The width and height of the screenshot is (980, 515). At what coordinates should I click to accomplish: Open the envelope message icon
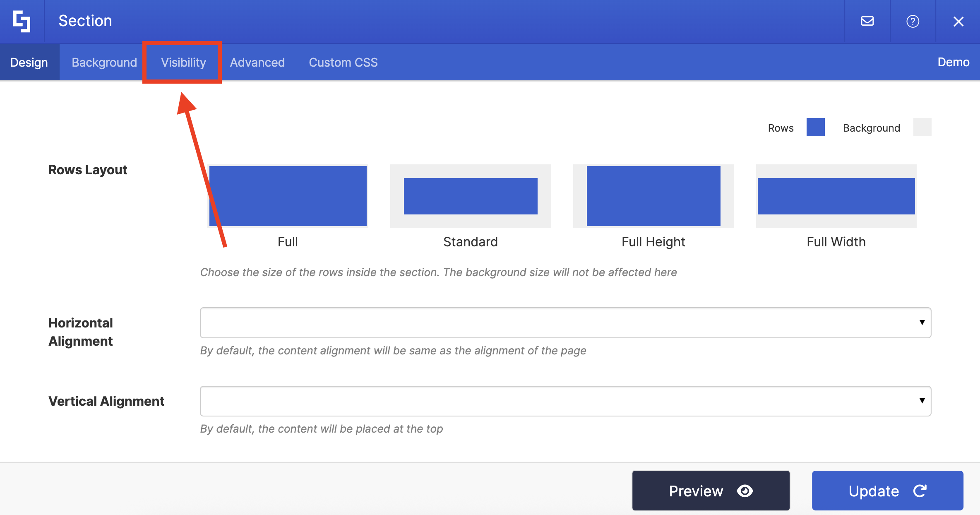(867, 21)
